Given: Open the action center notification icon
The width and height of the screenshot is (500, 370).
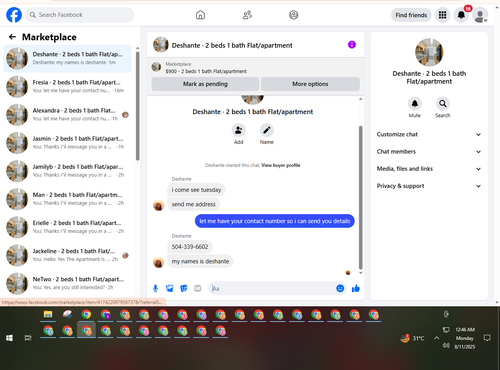Looking at the screenshot, I should pos(487,338).
